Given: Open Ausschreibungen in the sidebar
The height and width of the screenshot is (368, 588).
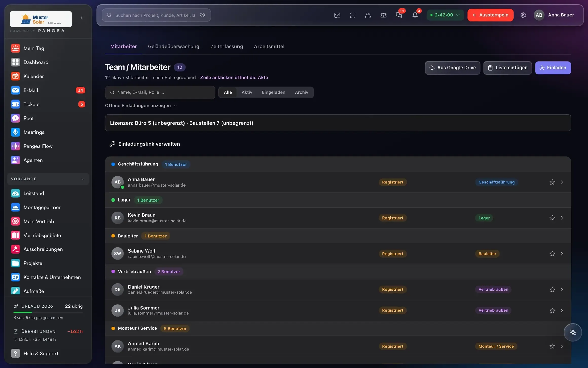Looking at the screenshot, I should pyautogui.click(x=48, y=249).
